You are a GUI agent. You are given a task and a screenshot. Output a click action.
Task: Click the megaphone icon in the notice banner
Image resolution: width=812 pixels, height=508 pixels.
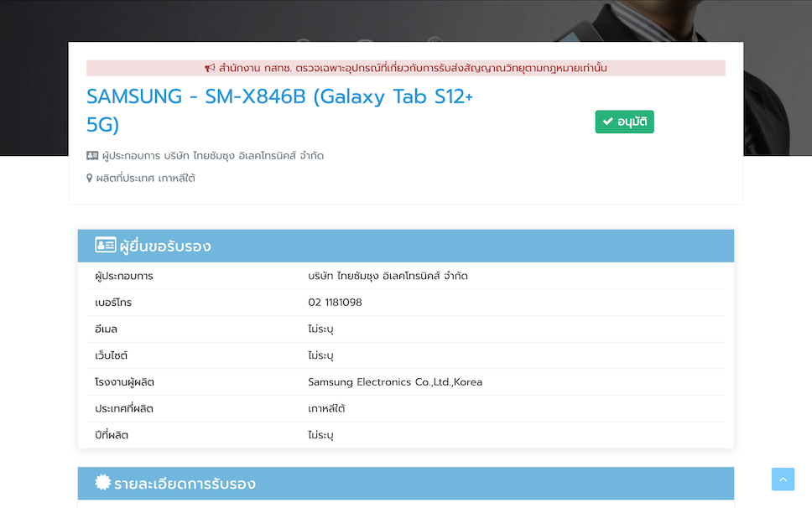coord(209,68)
